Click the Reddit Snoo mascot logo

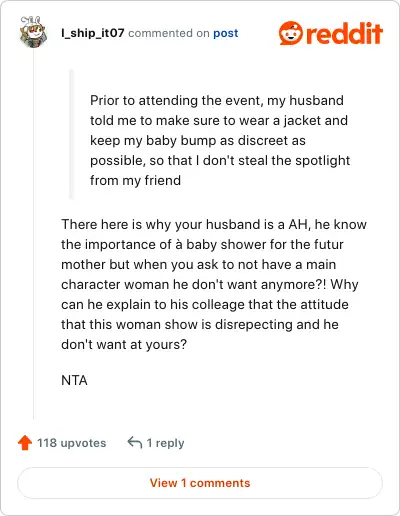(291, 33)
